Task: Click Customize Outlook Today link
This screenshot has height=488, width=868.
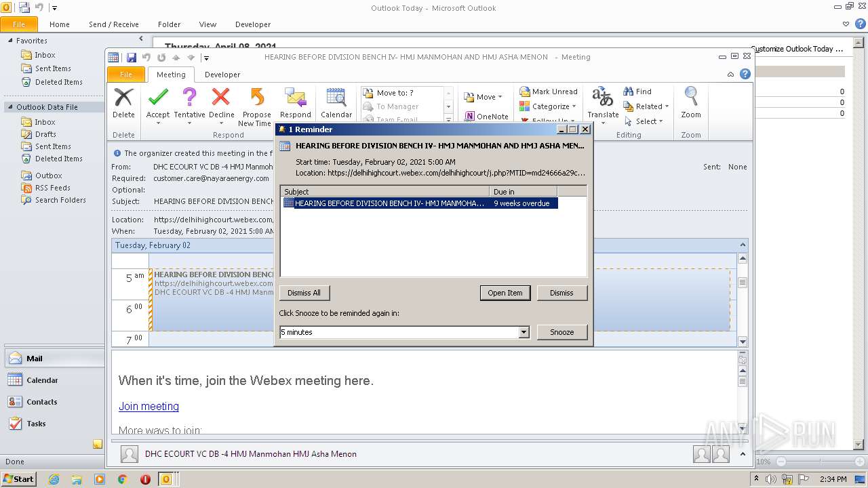Action: 797,49
